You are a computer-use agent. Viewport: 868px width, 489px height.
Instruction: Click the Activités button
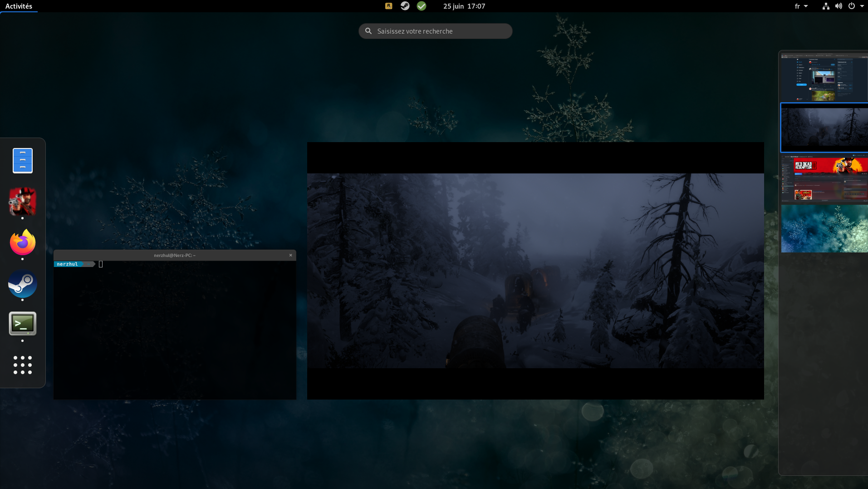[x=19, y=6]
